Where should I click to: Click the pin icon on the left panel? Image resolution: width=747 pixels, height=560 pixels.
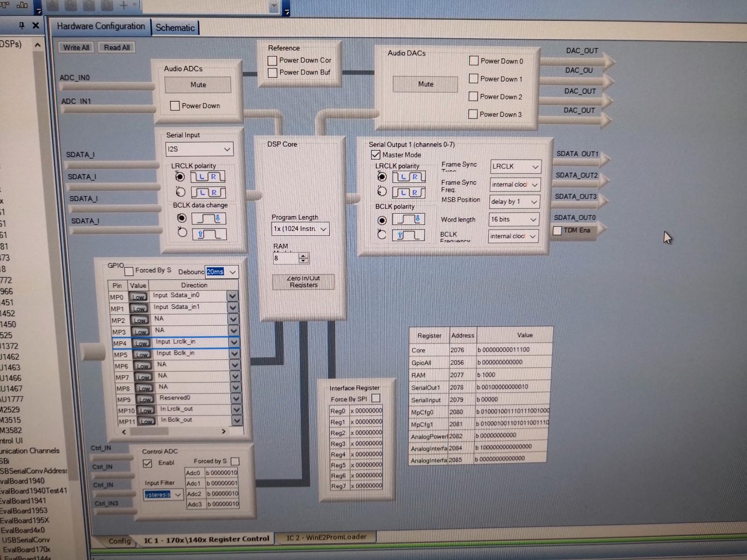click(x=21, y=25)
